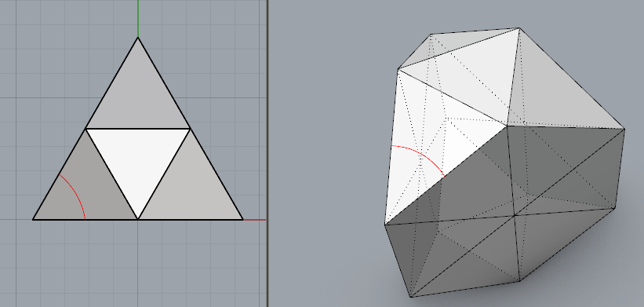
Task: Click the green Y axis line
Action: pos(138,18)
